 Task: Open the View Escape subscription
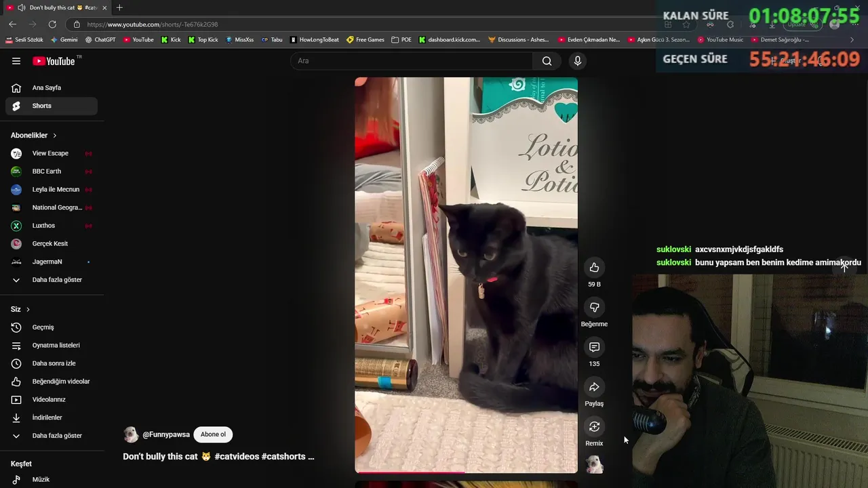pos(52,153)
